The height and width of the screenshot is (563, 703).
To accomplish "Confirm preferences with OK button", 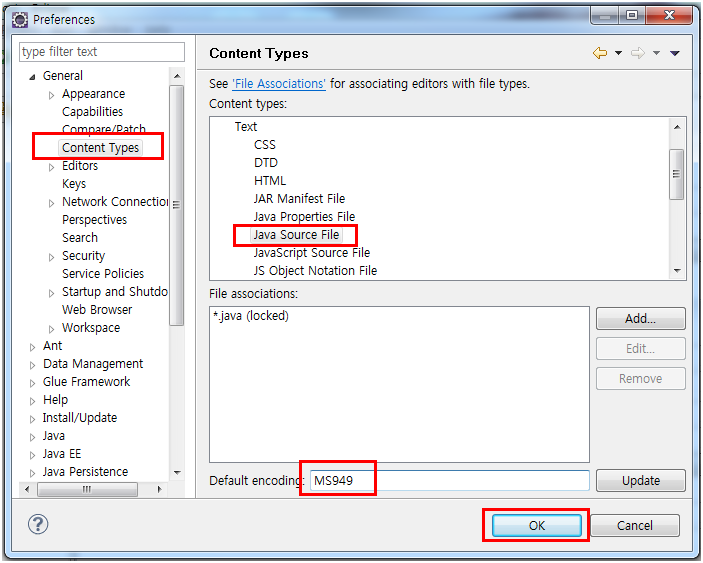I will point(536,525).
